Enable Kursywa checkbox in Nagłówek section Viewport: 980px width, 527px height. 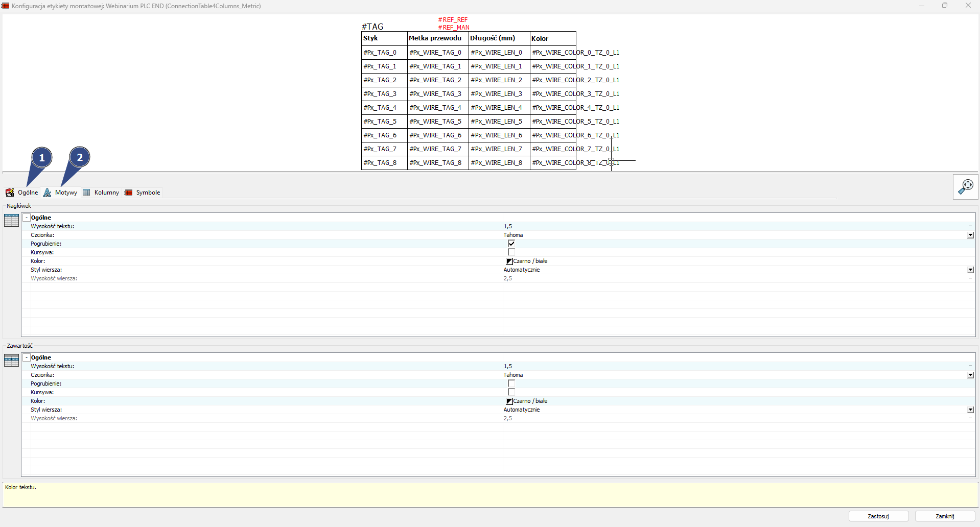pyautogui.click(x=511, y=252)
